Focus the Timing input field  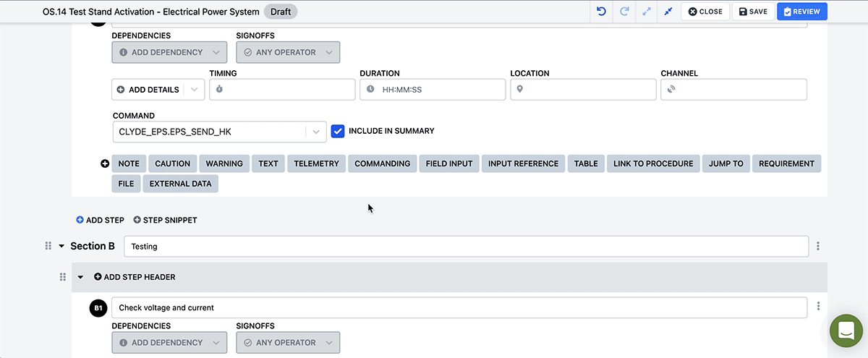coord(282,90)
